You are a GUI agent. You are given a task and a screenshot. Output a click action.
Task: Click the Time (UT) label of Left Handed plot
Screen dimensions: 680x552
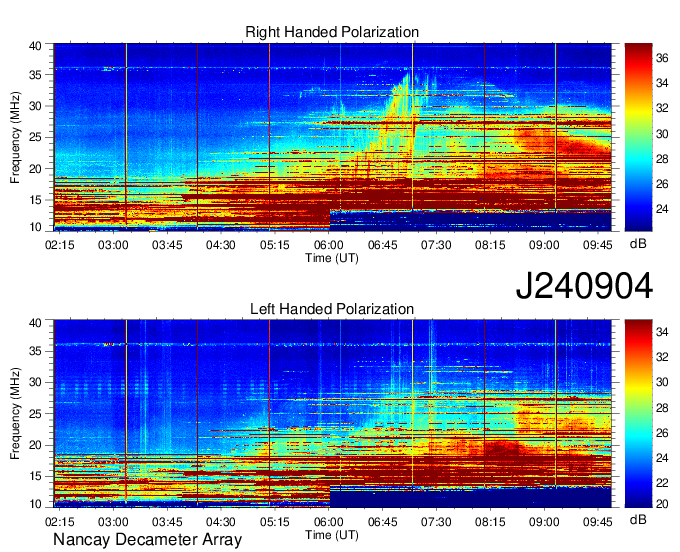point(332,535)
